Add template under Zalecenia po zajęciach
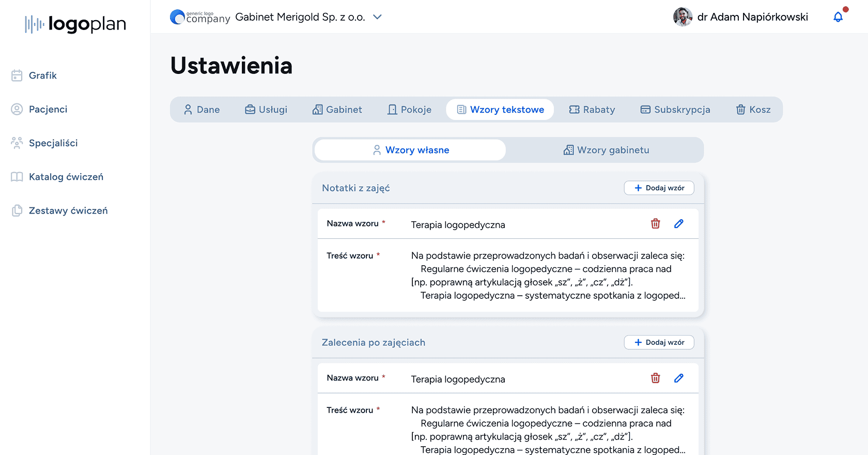Image resolution: width=868 pixels, height=455 pixels. [x=659, y=342]
